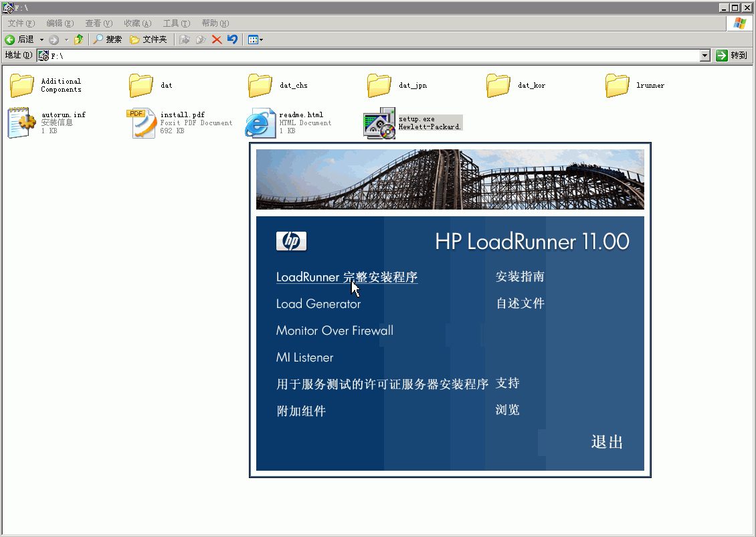Toggle the 文件夹 folders pane button
756x537 pixels.
click(x=149, y=40)
